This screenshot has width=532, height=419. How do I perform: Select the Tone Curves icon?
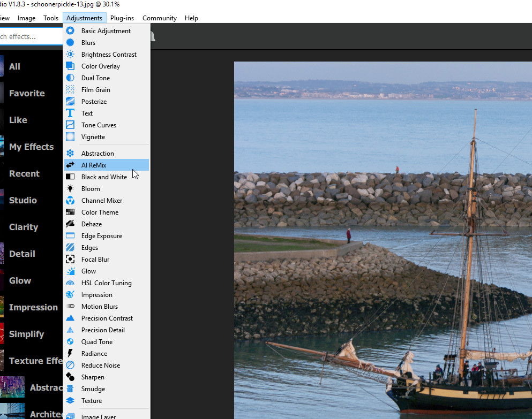tap(70, 125)
